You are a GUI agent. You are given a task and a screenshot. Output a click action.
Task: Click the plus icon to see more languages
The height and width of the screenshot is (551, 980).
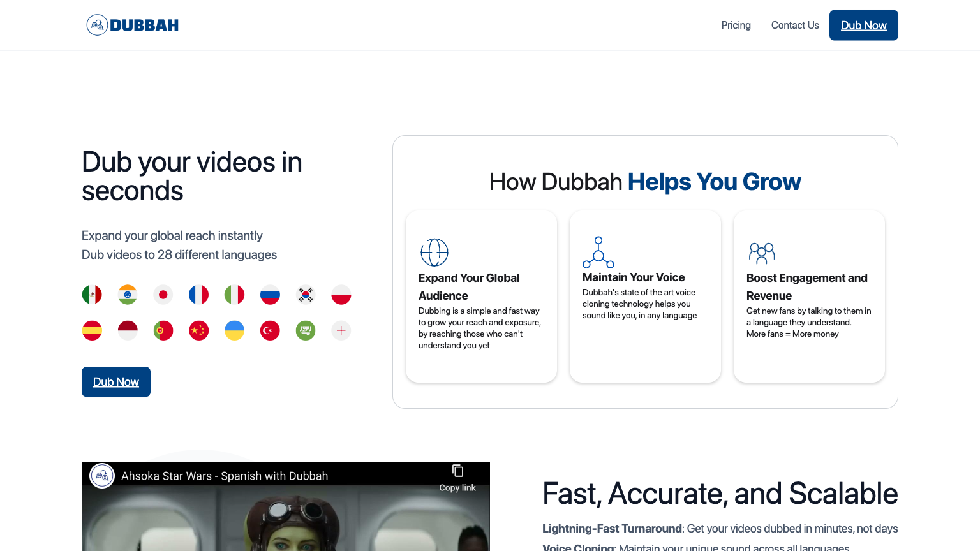click(x=341, y=330)
